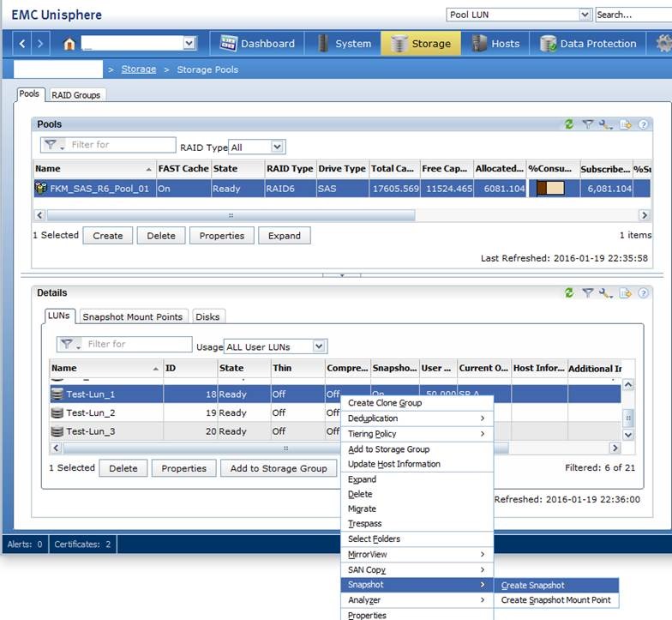Go back with the left navigation arrow
The image size is (672, 620).
[x=22, y=43]
